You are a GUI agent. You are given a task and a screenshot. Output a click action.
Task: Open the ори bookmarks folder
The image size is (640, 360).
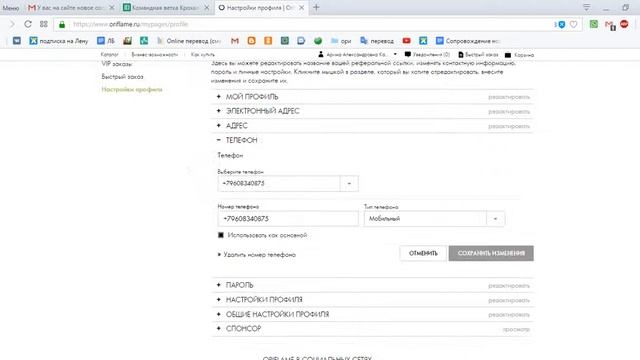(x=341, y=41)
